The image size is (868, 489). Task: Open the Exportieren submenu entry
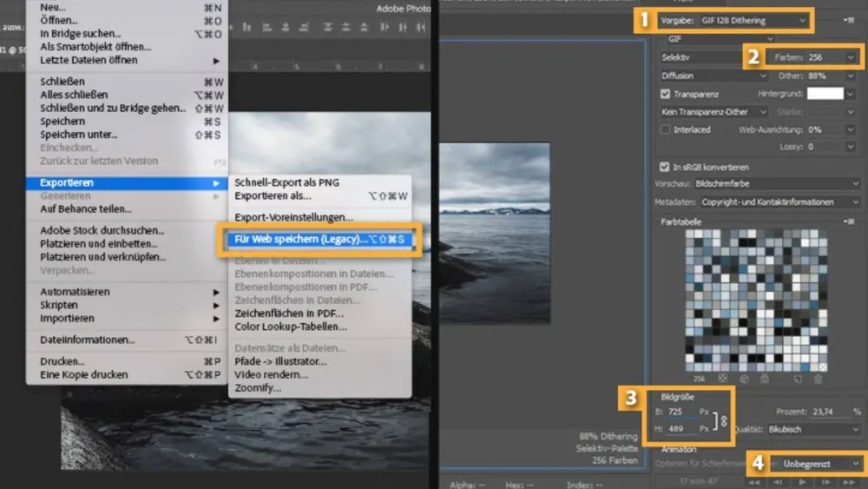pos(127,182)
